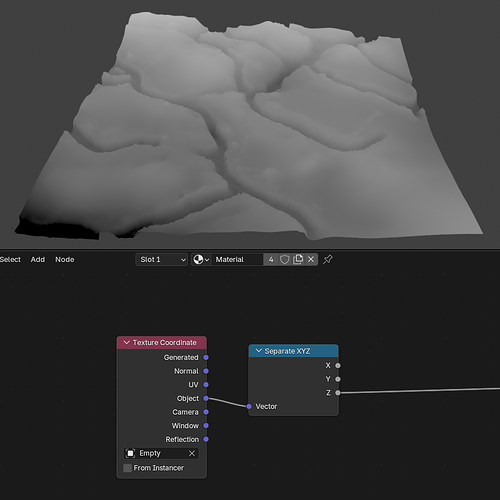Image resolution: width=500 pixels, height=500 pixels.
Task: Click the Generated output socket
Action: 206,357
